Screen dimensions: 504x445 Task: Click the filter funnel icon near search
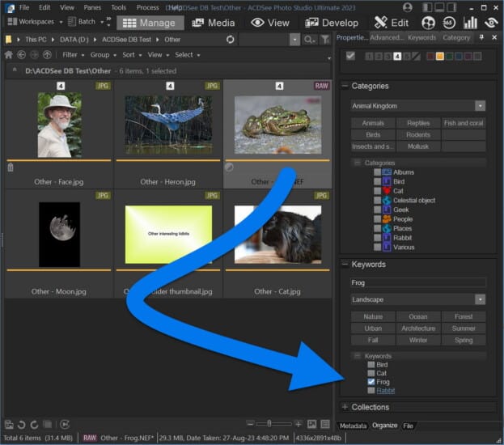point(324,39)
